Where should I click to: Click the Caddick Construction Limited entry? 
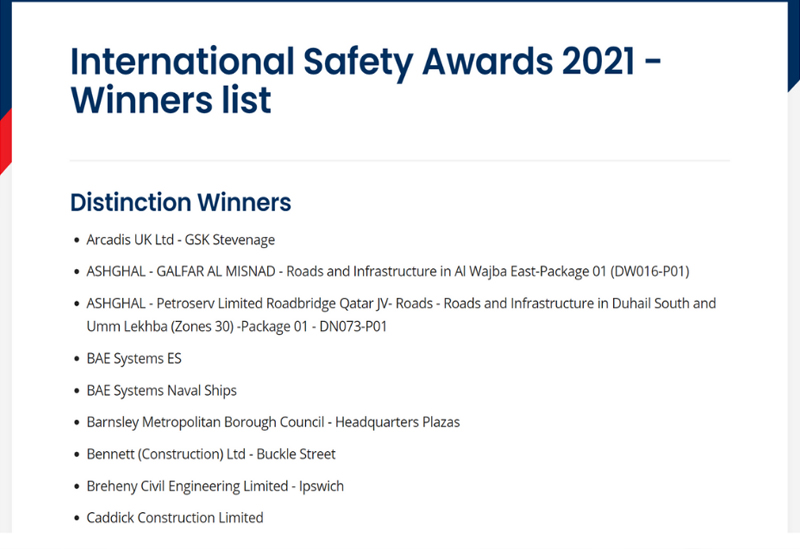[175, 518]
